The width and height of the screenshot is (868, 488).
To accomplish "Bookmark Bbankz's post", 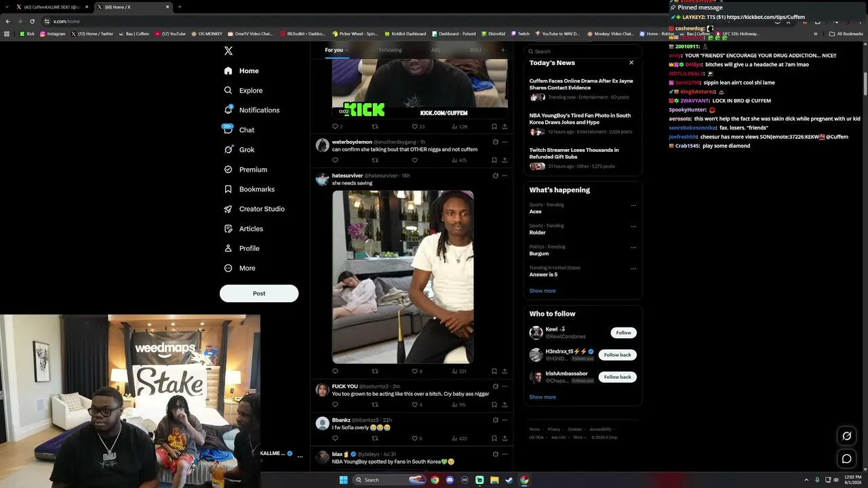I will click(494, 439).
